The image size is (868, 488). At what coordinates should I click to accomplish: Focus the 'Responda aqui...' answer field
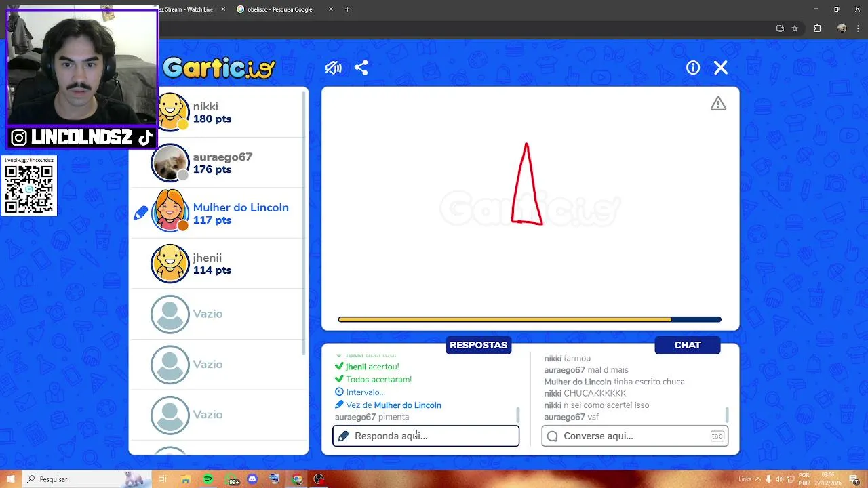click(426, 436)
